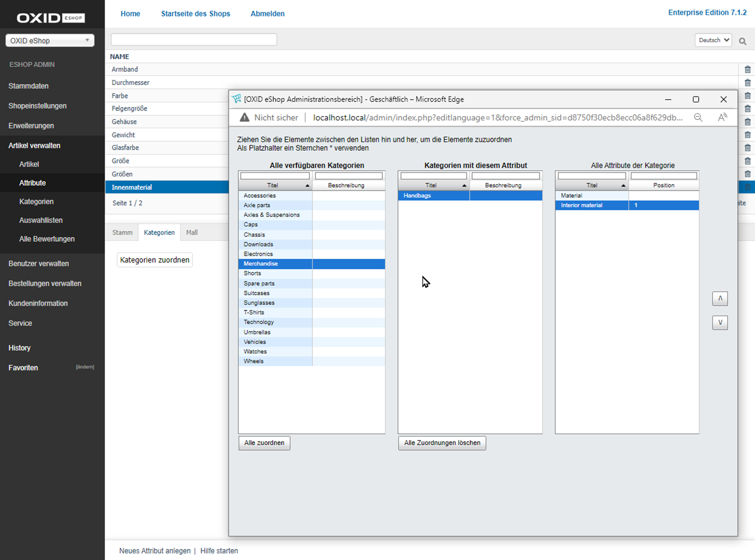Switch to the Stamm tab
The width and height of the screenshot is (755, 560).
click(123, 232)
